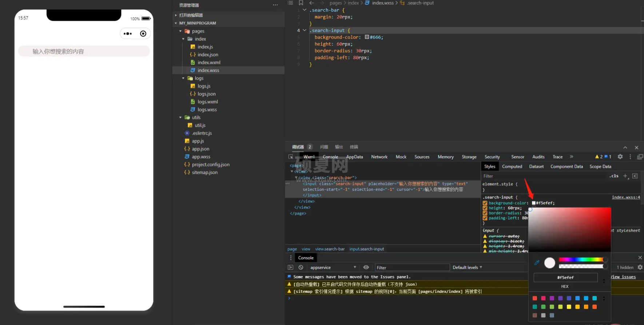This screenshot has height=325, width=644.
Task: Expand the 打开的编辑器 section
Action: click(x=176, y=15)
